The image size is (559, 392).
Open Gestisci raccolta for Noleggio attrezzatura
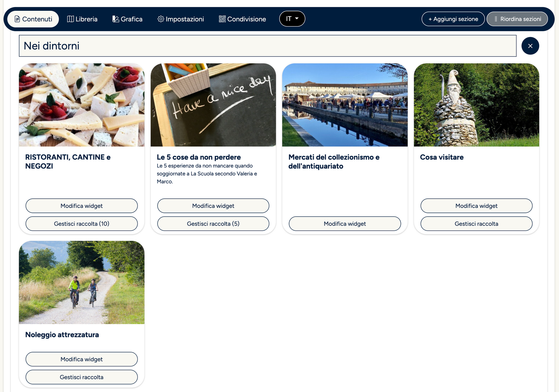[x=82, y=377]
